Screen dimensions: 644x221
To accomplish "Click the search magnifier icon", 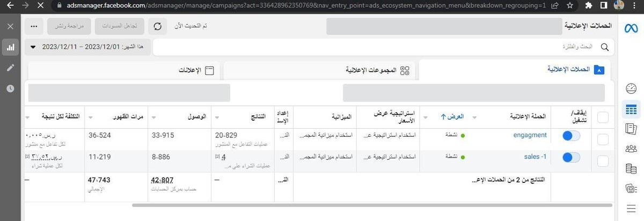I will tap(605, 47).
